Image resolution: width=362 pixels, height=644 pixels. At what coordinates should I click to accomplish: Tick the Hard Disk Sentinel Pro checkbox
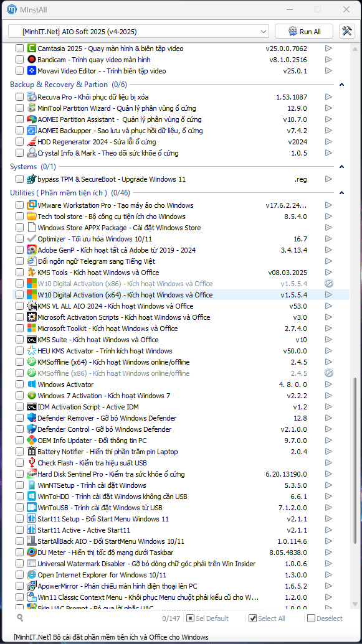[19, 474]
